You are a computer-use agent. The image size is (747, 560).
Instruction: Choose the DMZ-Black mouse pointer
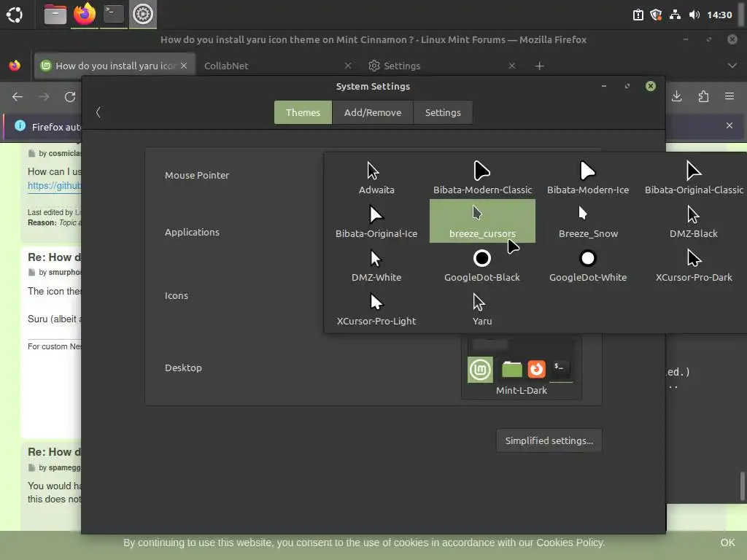pyautogui.click(x=694, y=222)
